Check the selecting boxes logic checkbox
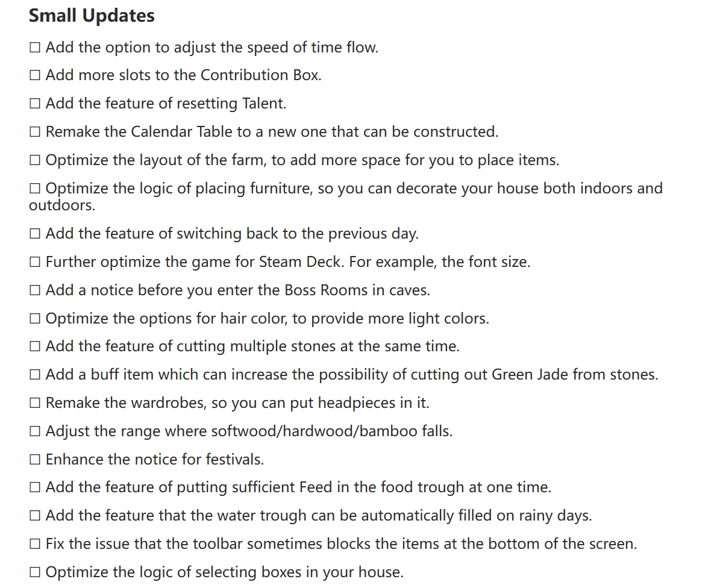The width and height of the screenshot is (723, 588). pos(35,573)
